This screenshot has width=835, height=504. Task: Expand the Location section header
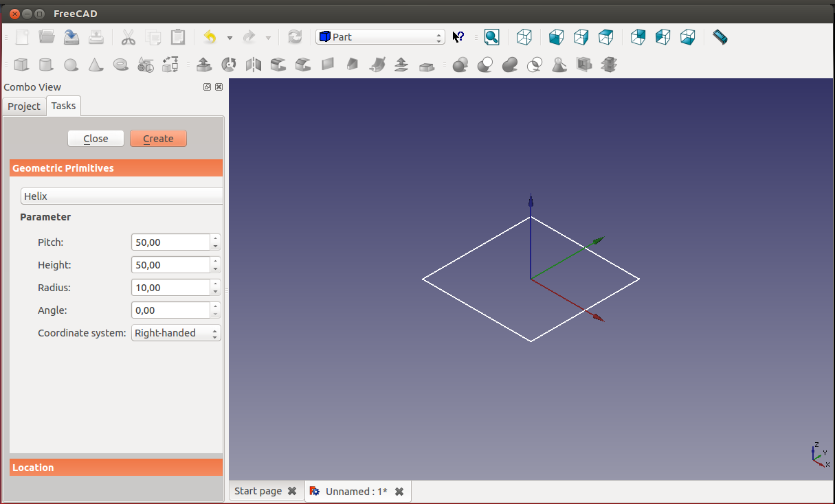(x=116, y=468)
